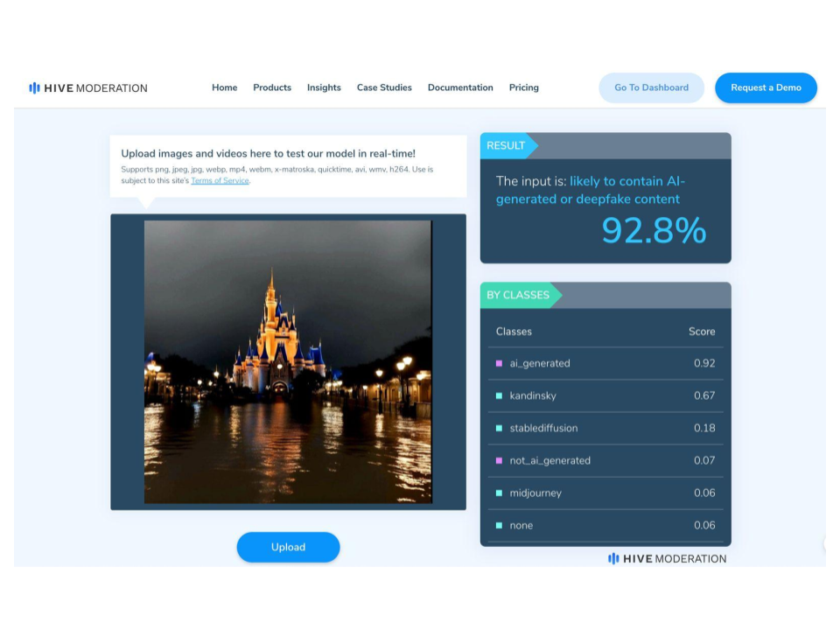Viewport: 840px width, 630px height.
Task: Click the 0.92 score value
Action: click(x=704, y=363)
